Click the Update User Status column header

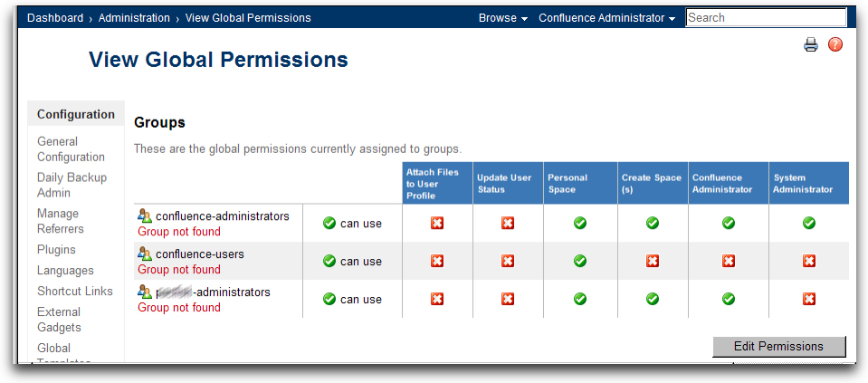point(508,184)
